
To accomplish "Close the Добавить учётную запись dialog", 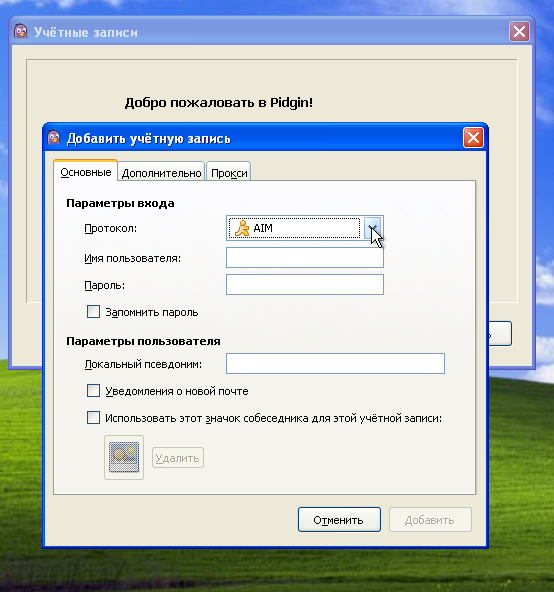I will pos(473,138).
